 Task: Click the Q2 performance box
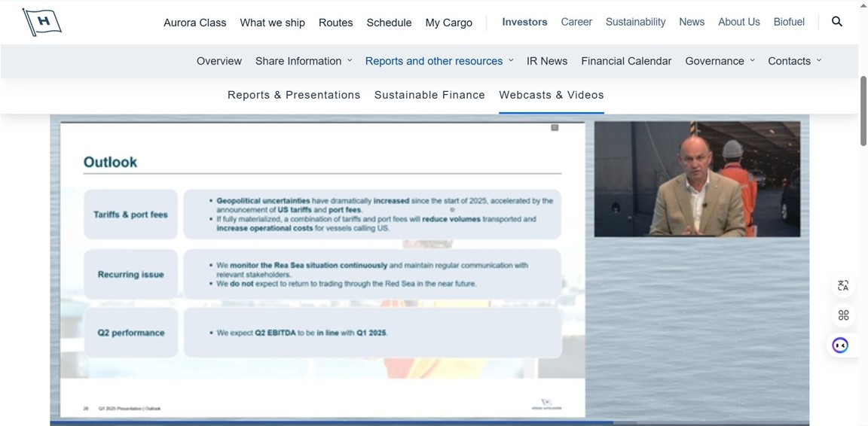click(x=131, y=333)
